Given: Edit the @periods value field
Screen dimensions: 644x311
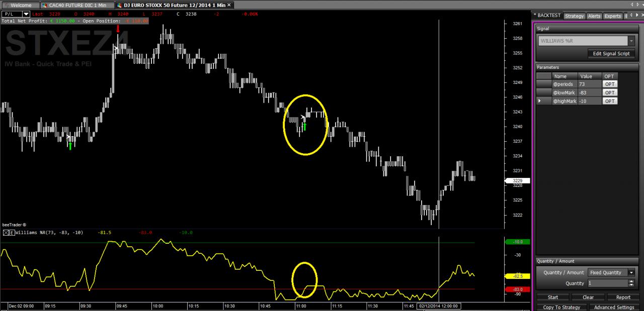Looking at the screenshot, I should 590,84.
